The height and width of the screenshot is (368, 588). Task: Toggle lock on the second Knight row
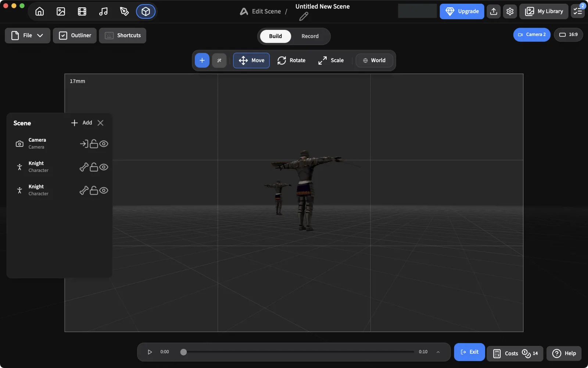[x=94, y=190]
